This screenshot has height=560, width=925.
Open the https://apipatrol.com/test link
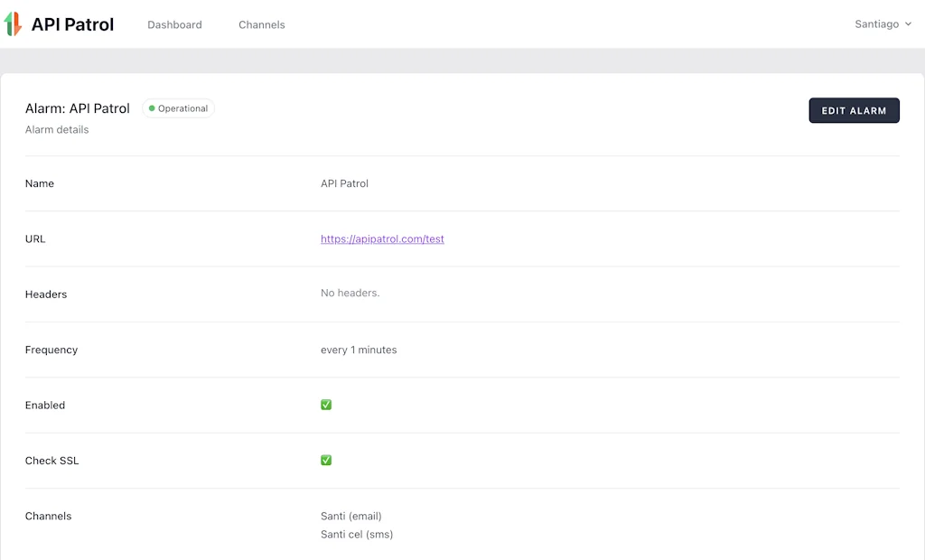pyautogui.click(x=382, y=238)
